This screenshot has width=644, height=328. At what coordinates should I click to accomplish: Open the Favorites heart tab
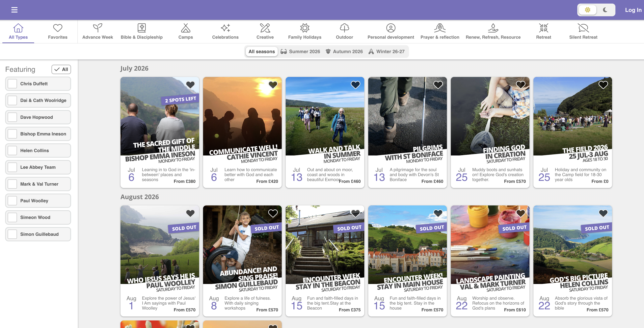point(58,32)
